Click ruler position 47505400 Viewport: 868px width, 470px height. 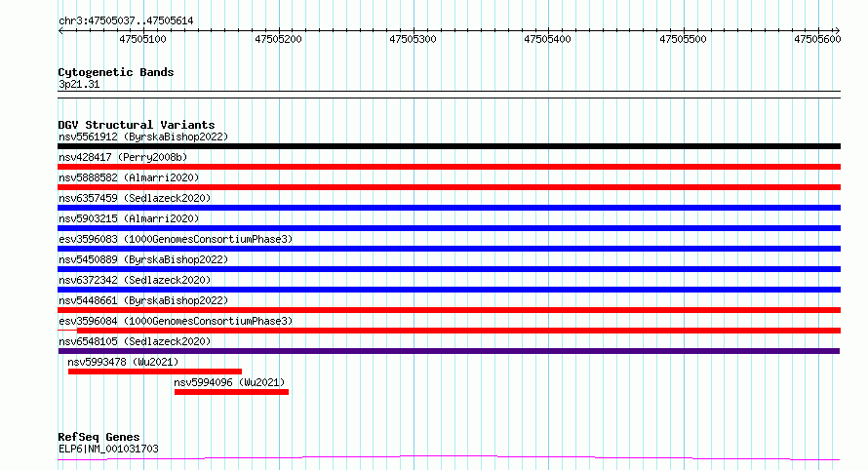(547, 39)
